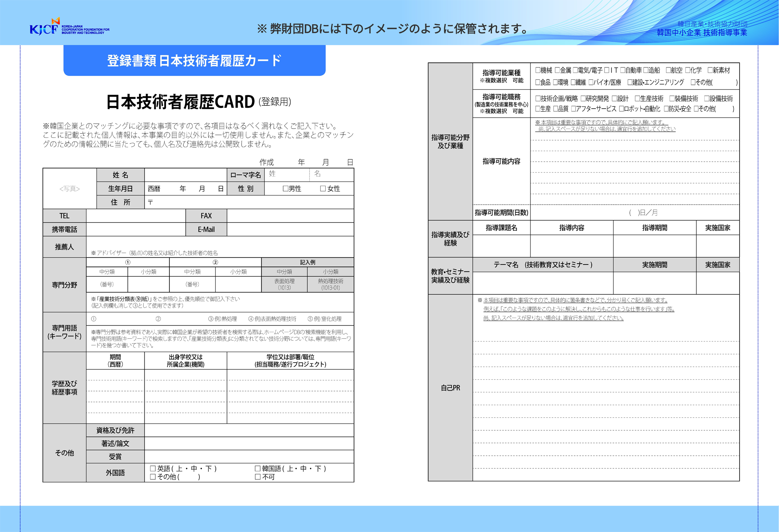779x532 pixels.
Task: Click the 指導可能期間 日/月 field
Action: (x=635, y=213)
